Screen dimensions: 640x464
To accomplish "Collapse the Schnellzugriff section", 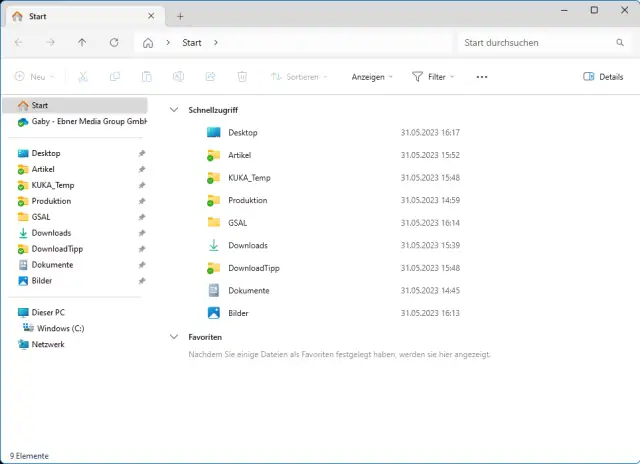I will tap(175, 109).
